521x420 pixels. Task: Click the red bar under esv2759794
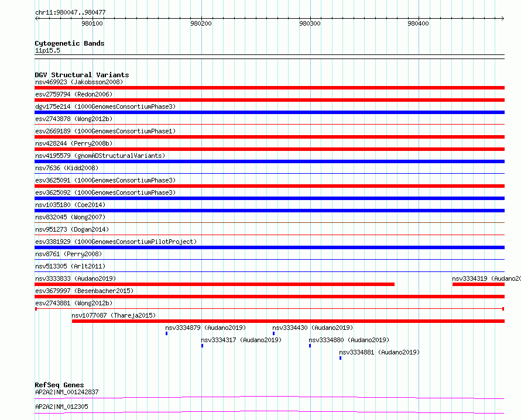coord(269,100)
